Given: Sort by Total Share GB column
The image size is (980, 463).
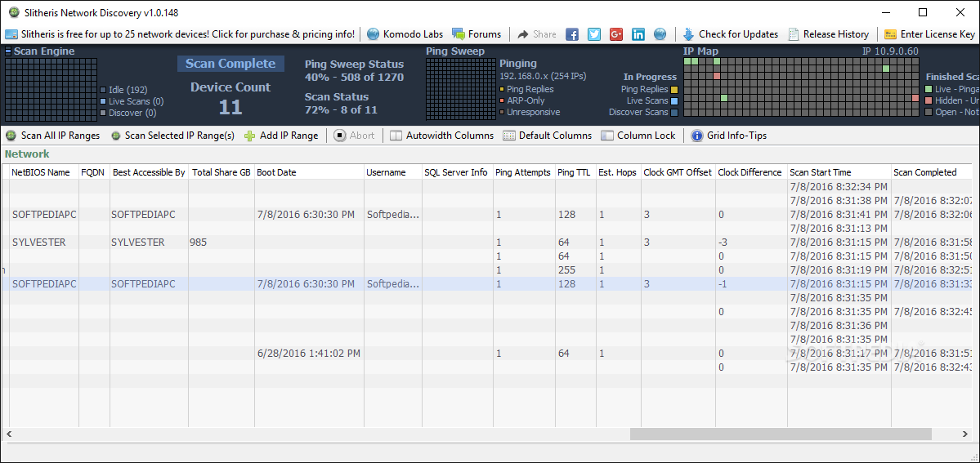Looking at the screenshot, I should (x=222, y=172).
